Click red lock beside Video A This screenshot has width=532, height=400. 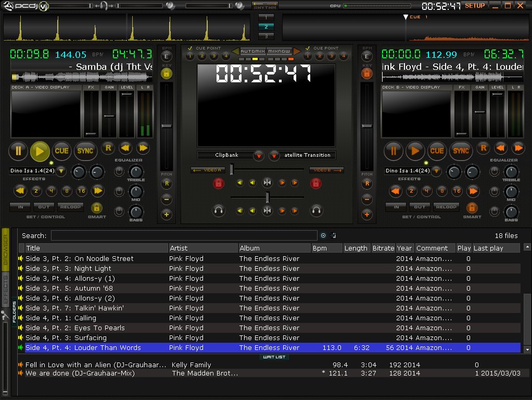219,183
